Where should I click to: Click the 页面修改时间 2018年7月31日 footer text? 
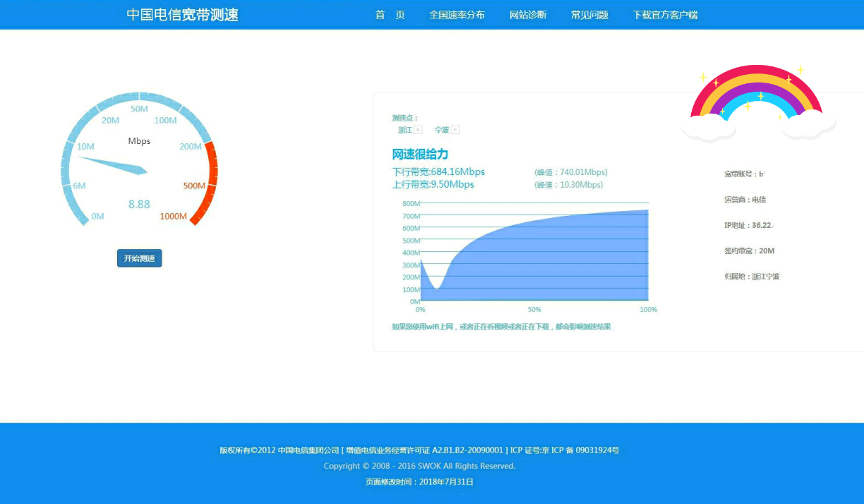pos(419,482)
